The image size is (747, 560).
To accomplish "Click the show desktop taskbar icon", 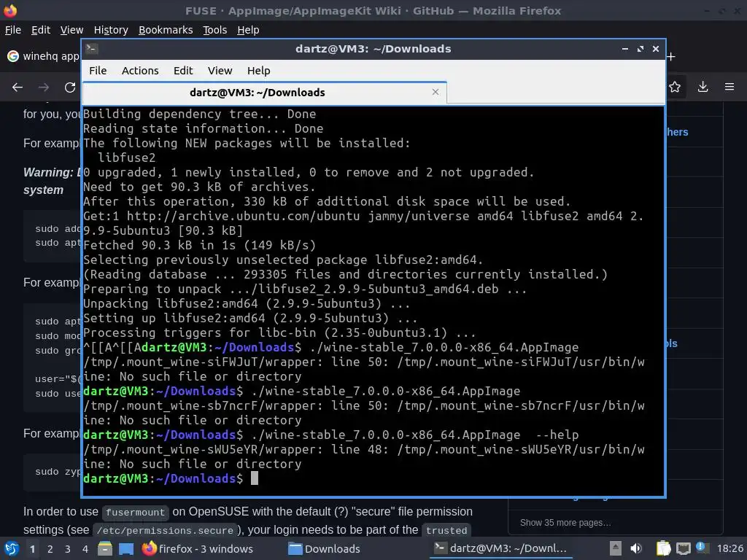I will (126, 549).
